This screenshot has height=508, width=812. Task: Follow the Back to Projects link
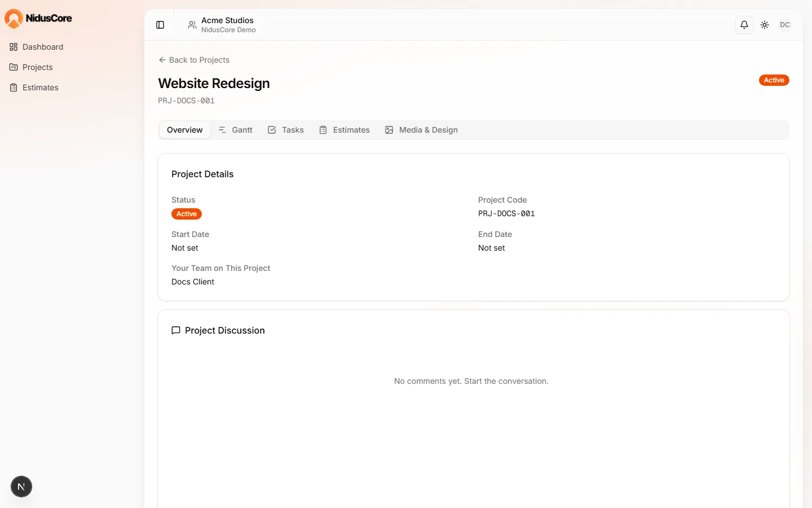194,60
